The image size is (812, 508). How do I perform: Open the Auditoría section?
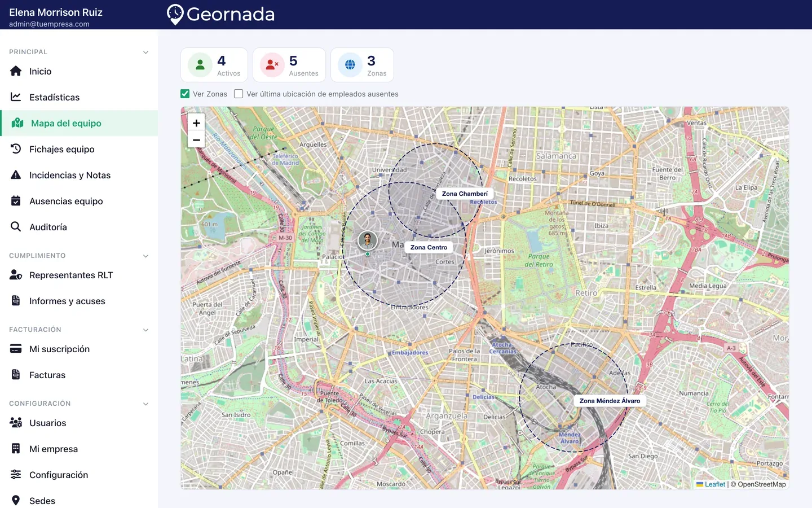79,227
